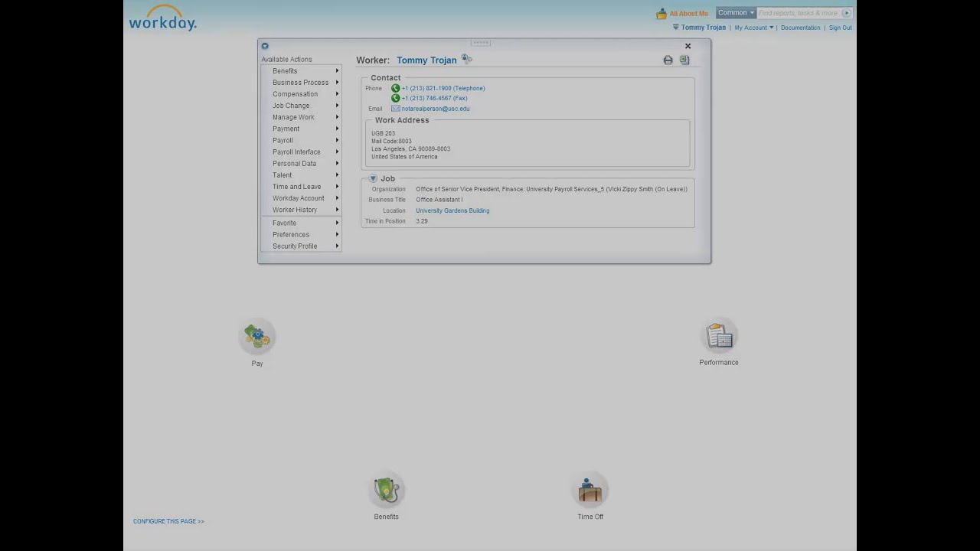
Task: Click the Mail Code:8003 line
Action: pos(391,142)
